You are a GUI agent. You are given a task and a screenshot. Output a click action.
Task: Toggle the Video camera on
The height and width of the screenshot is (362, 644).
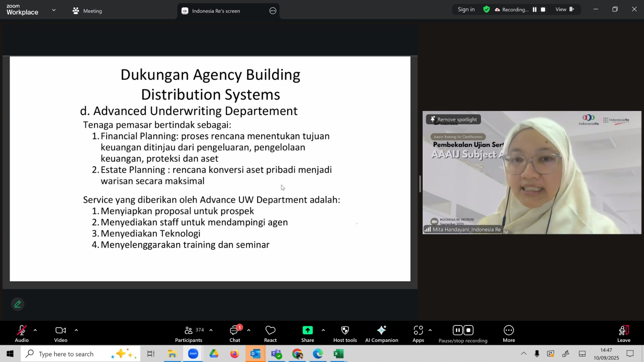pyautogui.click(x=61, y=333)
